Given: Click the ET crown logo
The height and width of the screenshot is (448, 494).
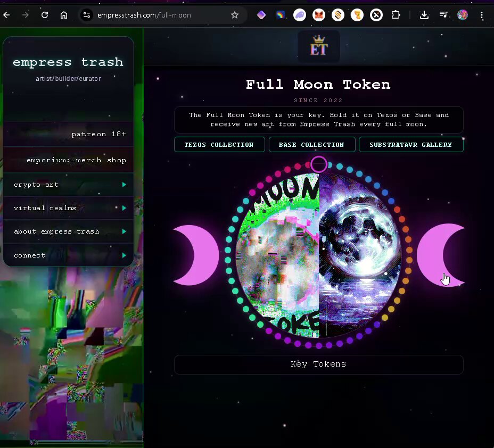Looking at the screenshot, I should (x=319, y=46).
